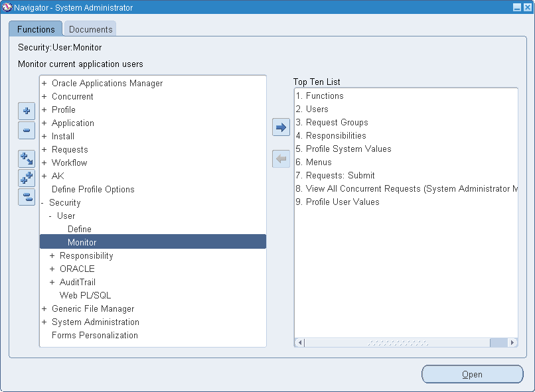This screenshot has height=392, width=535.
Task: Click the Oracle logo icon in title bar
Action: point(7,7)
